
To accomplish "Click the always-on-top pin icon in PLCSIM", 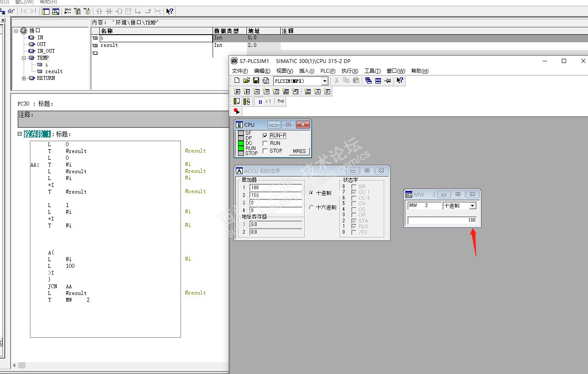I will tap(388, 81).
